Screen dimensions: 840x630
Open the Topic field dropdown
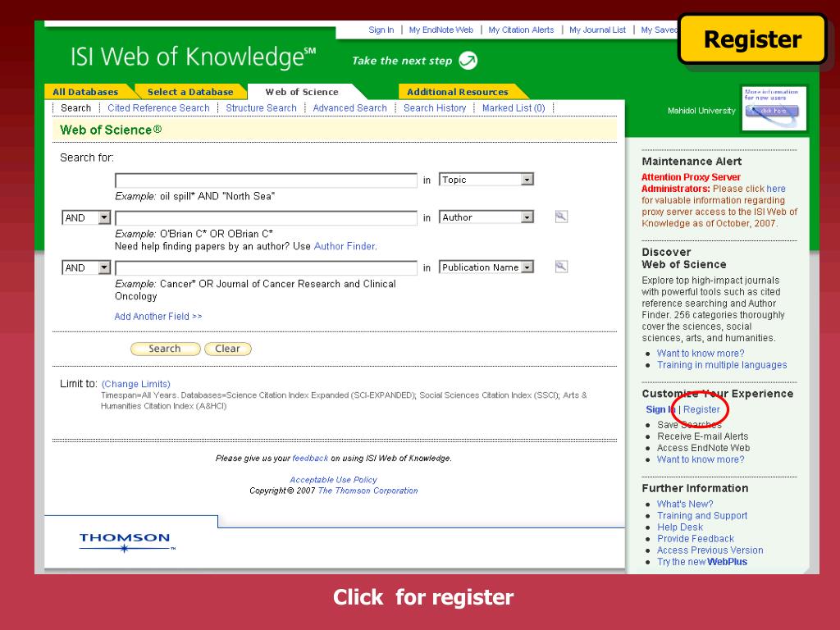pyautogui.click(x=486, y=180)
